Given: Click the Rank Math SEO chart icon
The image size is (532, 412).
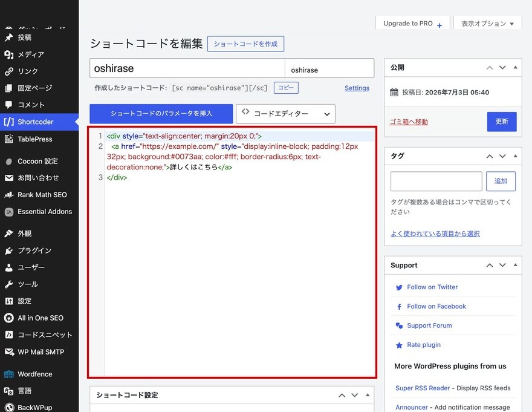Looking at the screenshot, I should [9, 195].
